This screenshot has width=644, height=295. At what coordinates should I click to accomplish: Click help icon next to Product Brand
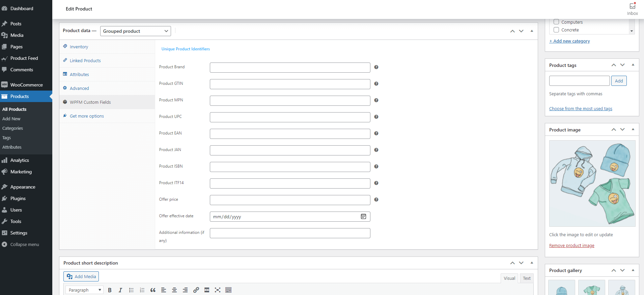point(376,67)
